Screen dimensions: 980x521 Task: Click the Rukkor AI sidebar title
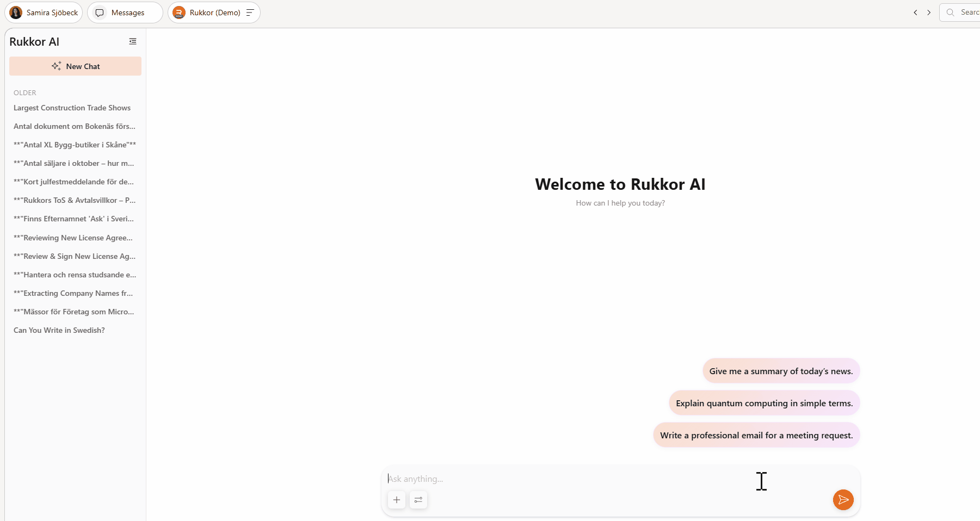click(34, 42)
